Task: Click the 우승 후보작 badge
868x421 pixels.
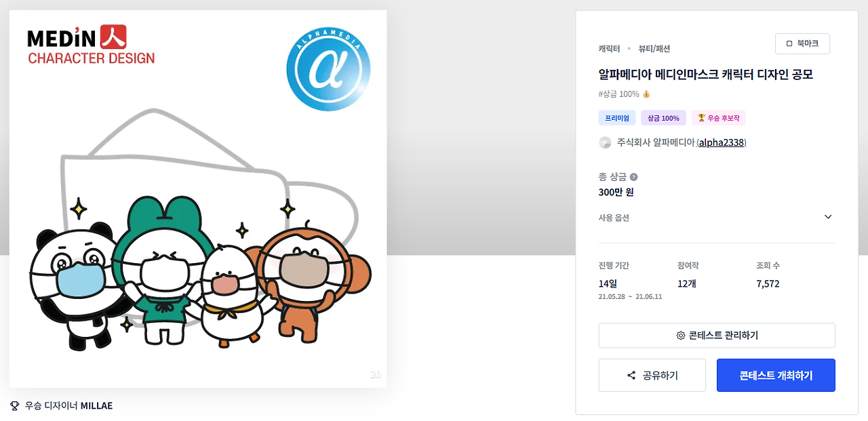Action: click(x=719, y=118)
